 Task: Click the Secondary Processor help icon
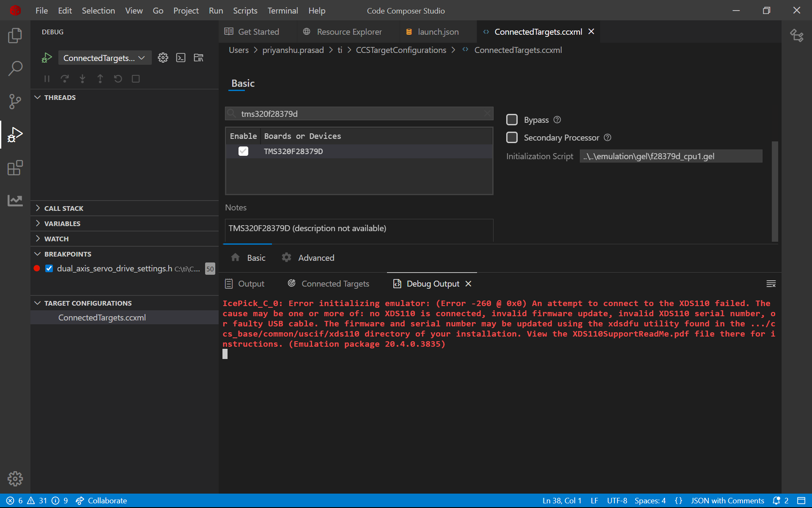(x=608, y=138)
